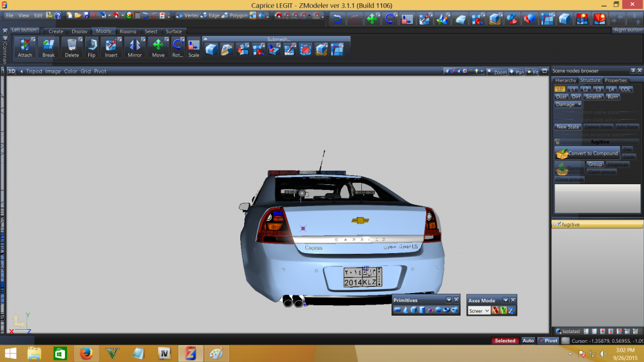Toggle Polygon selection mode

(x=234, y=15)
